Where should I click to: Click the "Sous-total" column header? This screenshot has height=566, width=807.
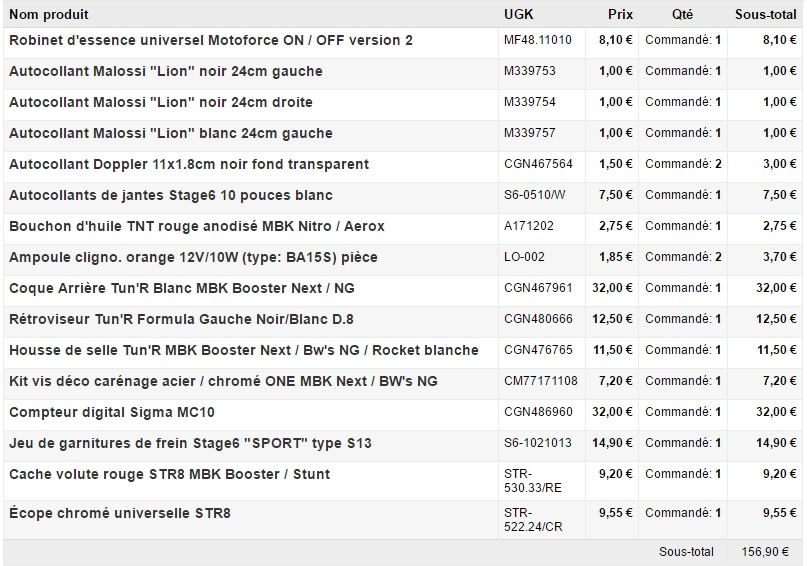pos(765,14)
